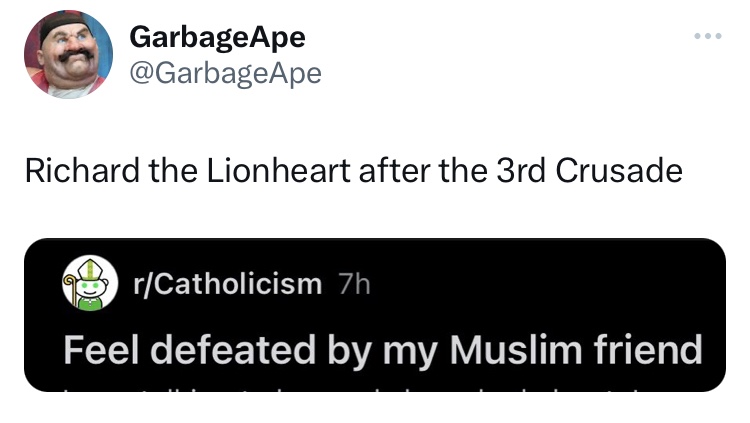
Task: Click "3rd" in the tweet text
Action: pos(521,171)
